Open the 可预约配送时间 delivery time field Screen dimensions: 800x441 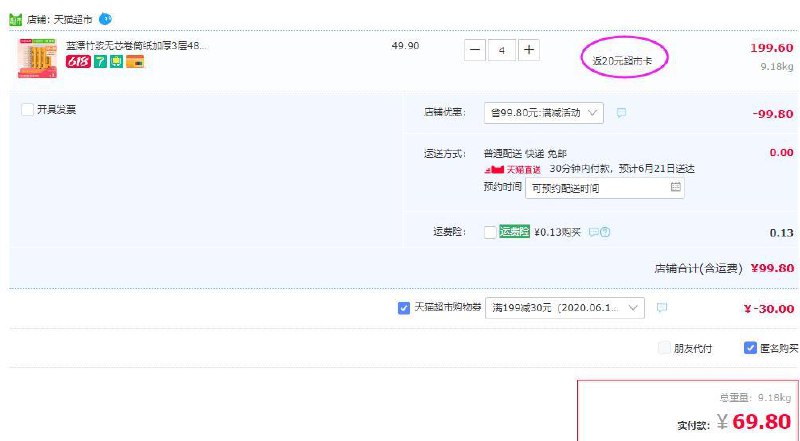(605, 188)
